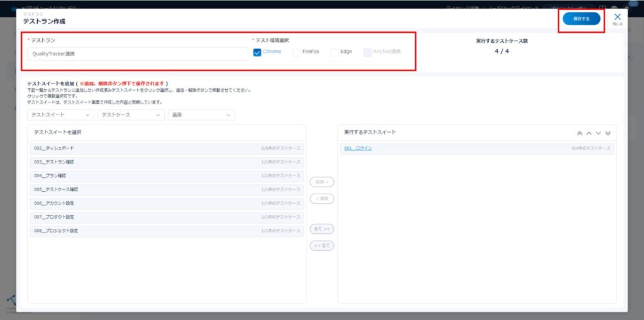Open the テストスイート filter dropdown

click(61, 115)
